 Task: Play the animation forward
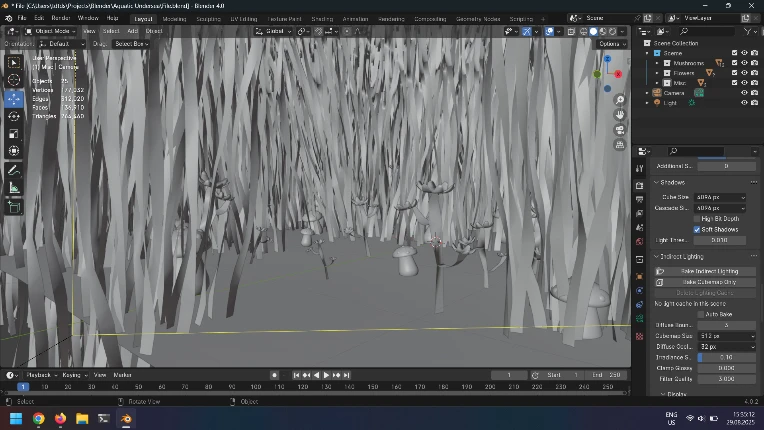click(326, 375)
